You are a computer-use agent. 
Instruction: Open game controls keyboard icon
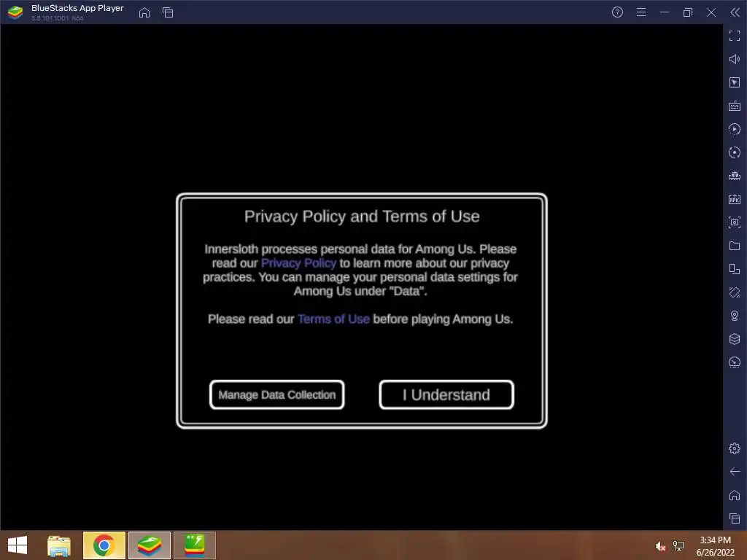coord(735,106)
